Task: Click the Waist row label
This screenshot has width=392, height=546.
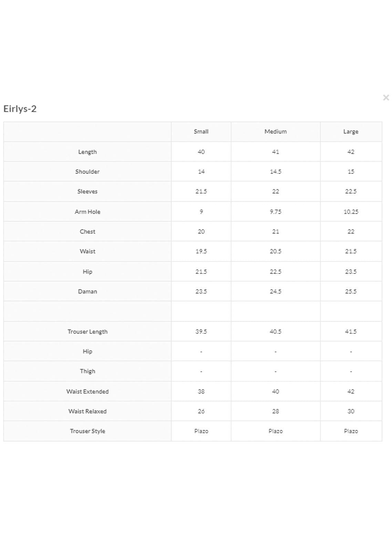Action: (87, 252)
